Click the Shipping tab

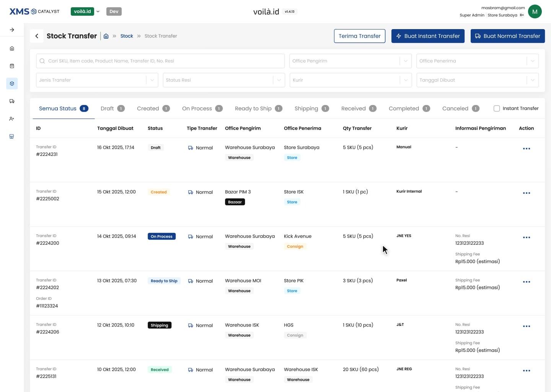tap(311, 108)
